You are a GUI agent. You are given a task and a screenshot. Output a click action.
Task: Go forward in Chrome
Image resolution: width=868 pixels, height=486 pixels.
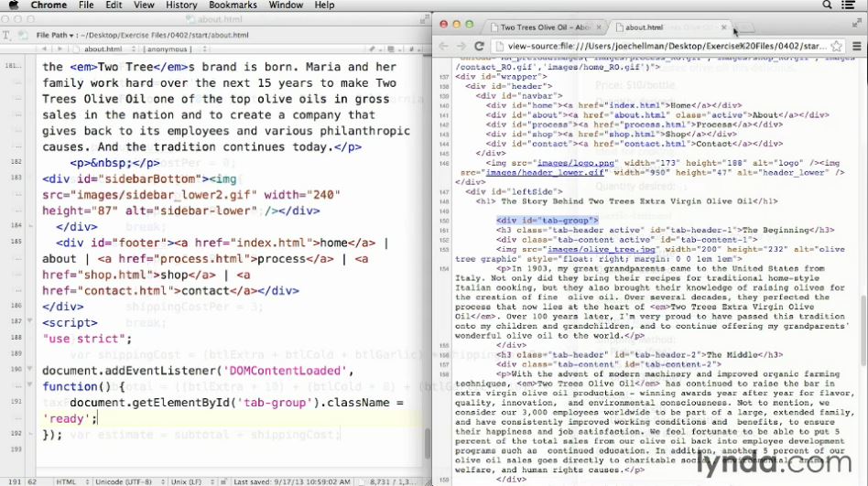[x=461, y=46]
